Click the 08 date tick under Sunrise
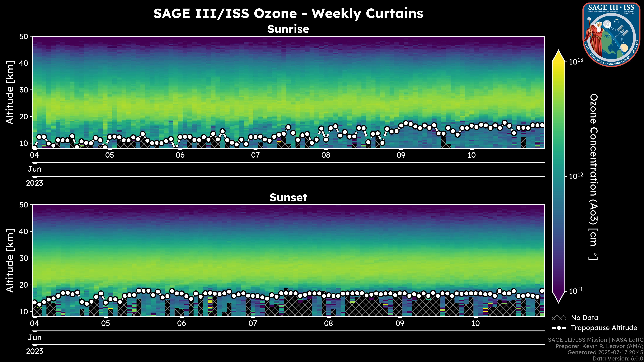This screenshot has height=362, width=644. pos(326,155)
